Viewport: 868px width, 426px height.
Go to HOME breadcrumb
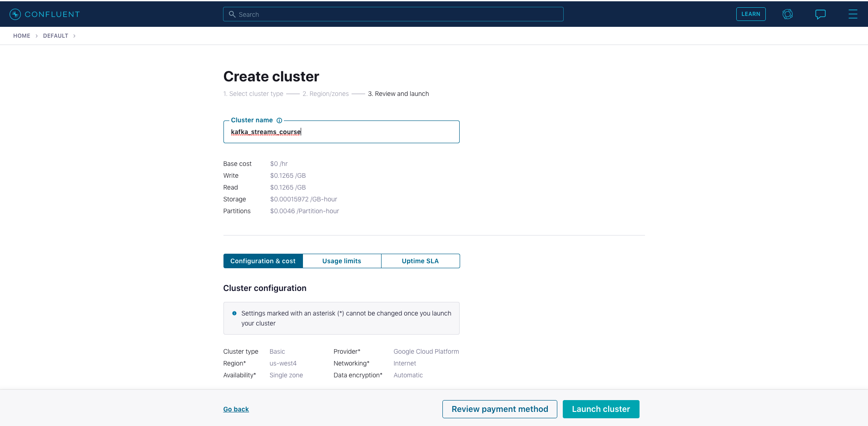(22, 36)
